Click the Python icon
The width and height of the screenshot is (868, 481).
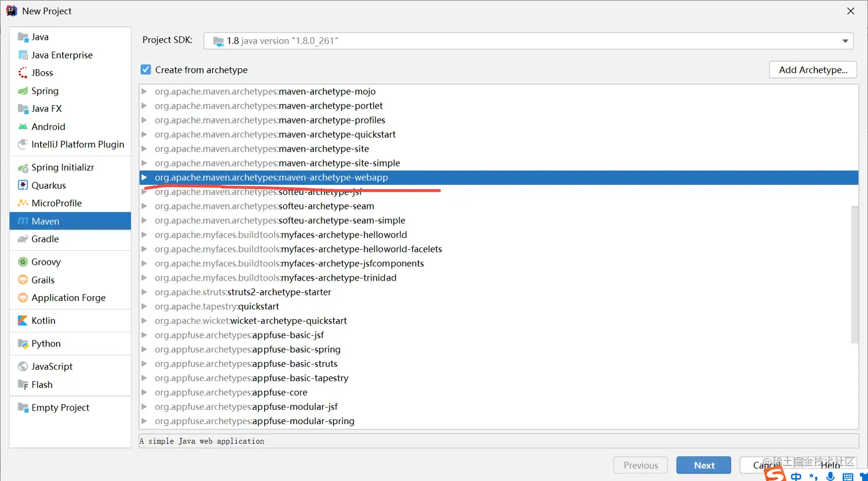click(x=23, y=344)
